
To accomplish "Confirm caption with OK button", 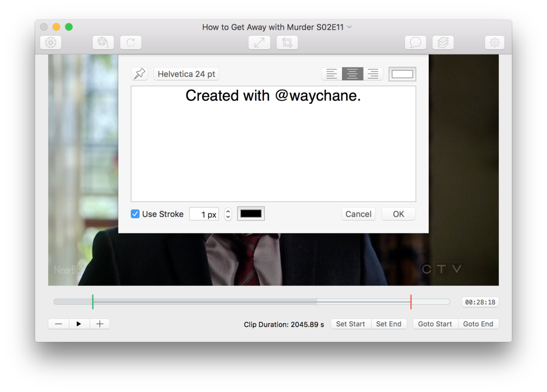I will (x=399, y=214).
